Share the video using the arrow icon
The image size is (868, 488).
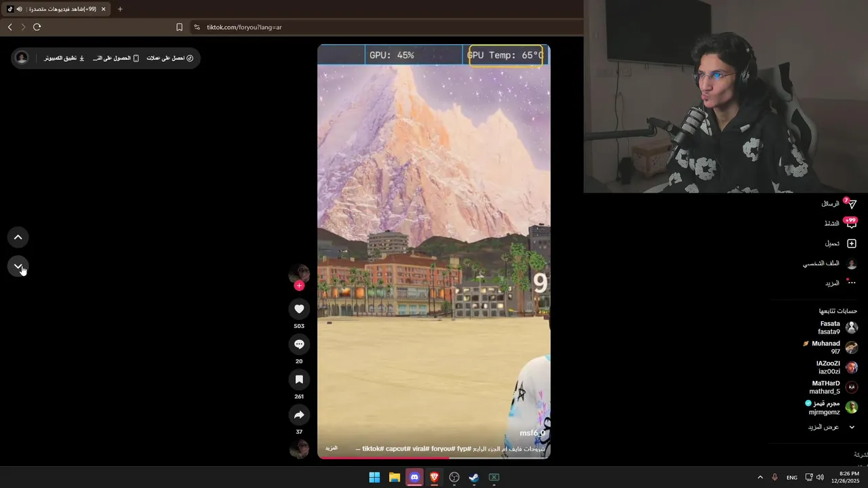(x=299, y=415)
